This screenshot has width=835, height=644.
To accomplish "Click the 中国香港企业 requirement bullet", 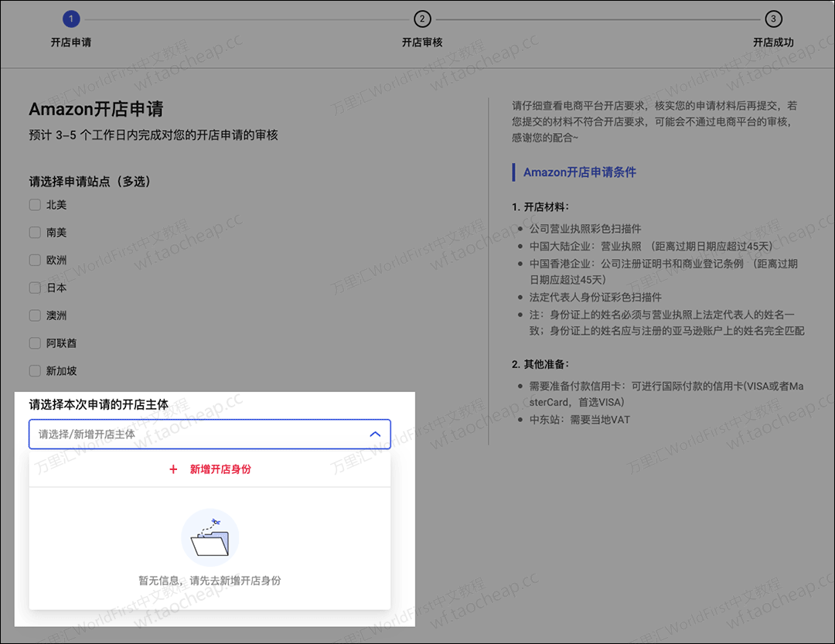I will pyautogui.click(x=663, y=271).
